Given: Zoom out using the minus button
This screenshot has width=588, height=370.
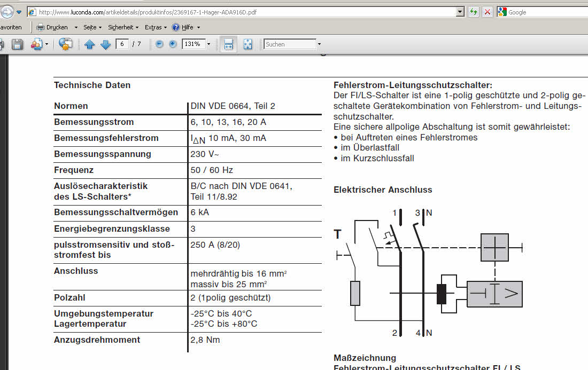Looking at the screenshot, I should (x=159, y=44).
